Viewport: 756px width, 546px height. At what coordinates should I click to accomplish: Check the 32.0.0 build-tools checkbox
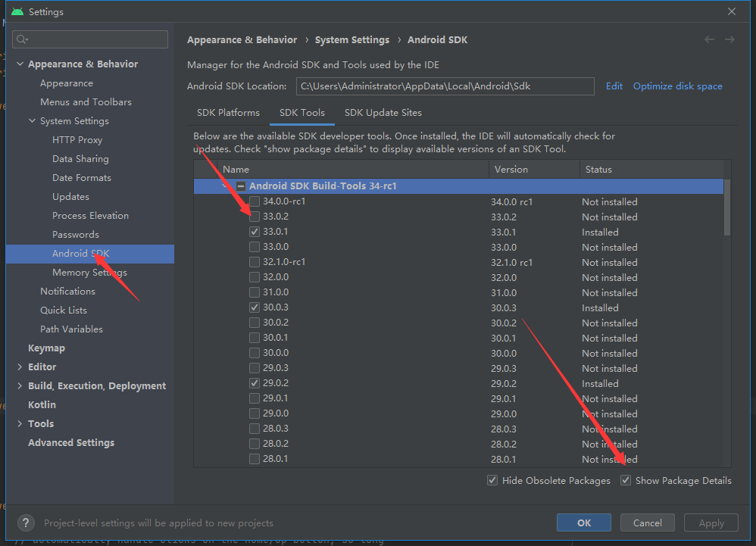tap(255, 278)
